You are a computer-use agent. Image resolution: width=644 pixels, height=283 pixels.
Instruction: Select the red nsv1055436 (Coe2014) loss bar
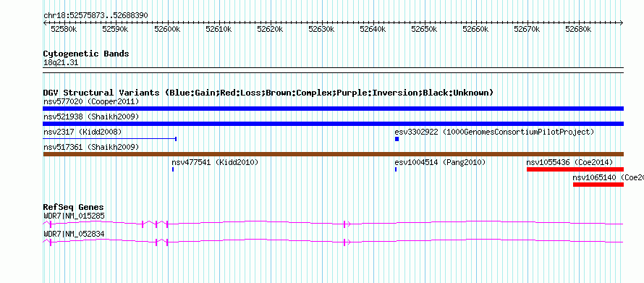pos(575,169)
